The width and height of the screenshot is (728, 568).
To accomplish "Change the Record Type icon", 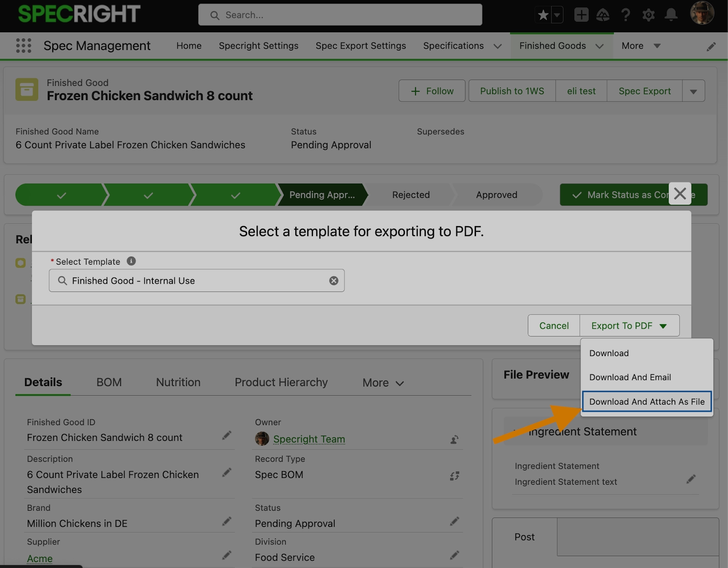I will coord(455,476).
